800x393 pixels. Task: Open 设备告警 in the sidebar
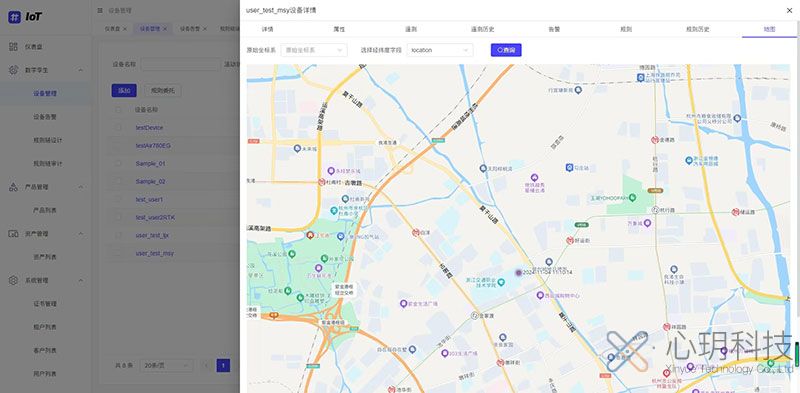pyautogui.click(x=45, y=116)
